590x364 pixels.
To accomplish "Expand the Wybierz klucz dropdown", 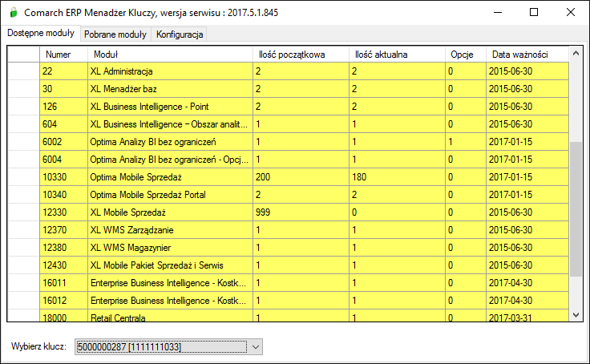I will coord(254,346).
